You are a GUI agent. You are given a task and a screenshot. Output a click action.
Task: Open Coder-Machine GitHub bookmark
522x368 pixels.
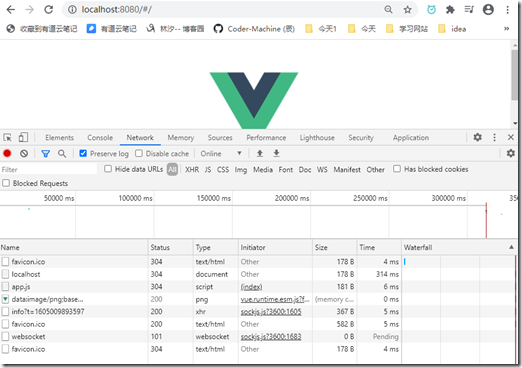[254, 29]
